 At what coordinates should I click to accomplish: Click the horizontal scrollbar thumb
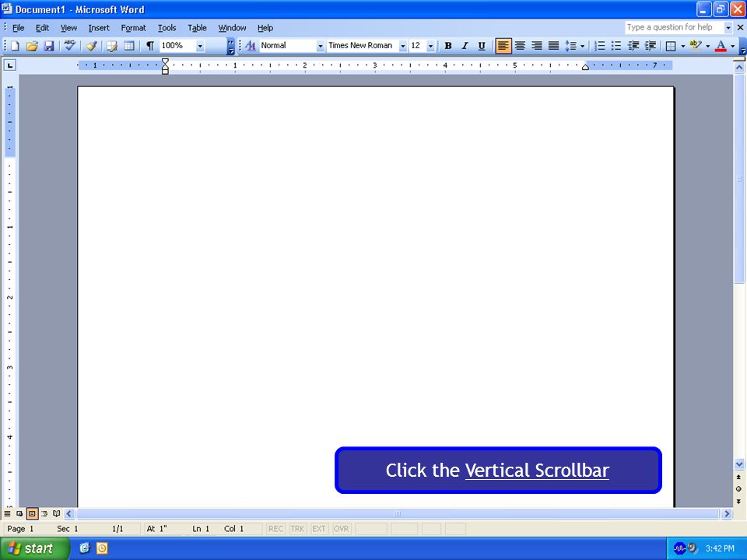point(398,513)
